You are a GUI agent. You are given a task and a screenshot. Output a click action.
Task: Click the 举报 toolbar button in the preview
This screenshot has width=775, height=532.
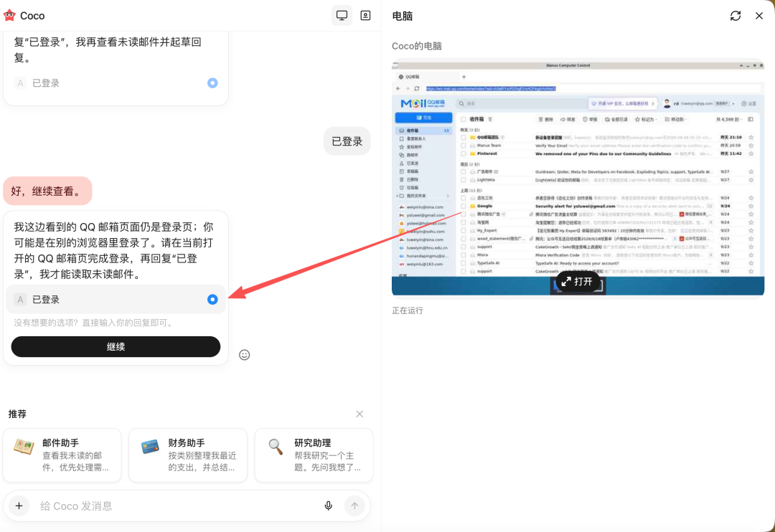590,119
